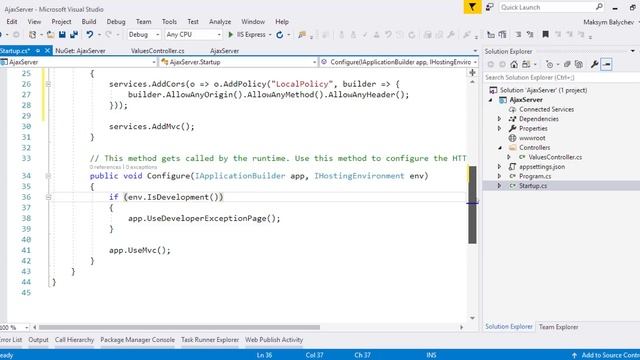Open the Tools menu
This screenshot has height=360, width=640.
pos(169,22)
